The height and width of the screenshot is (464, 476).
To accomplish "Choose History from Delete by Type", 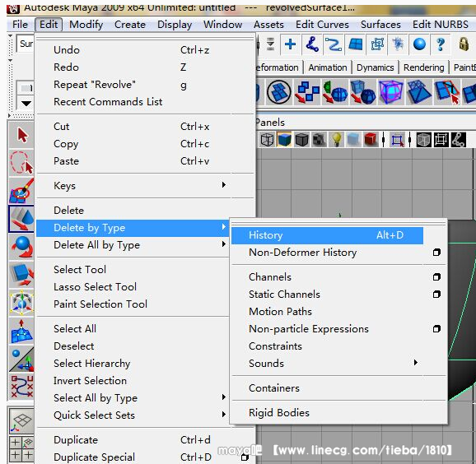I will [327, 235].
